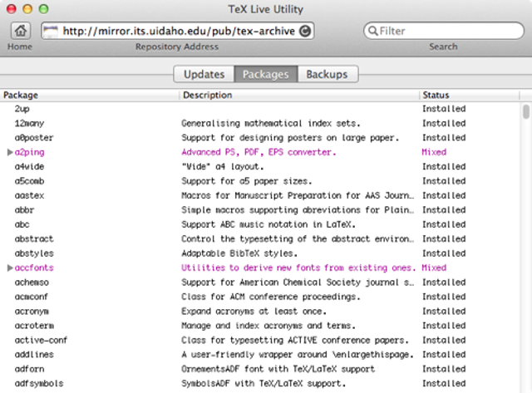532x393 pixels.
Task: Select the a4wide package
Action: click(x=29, y=166)
